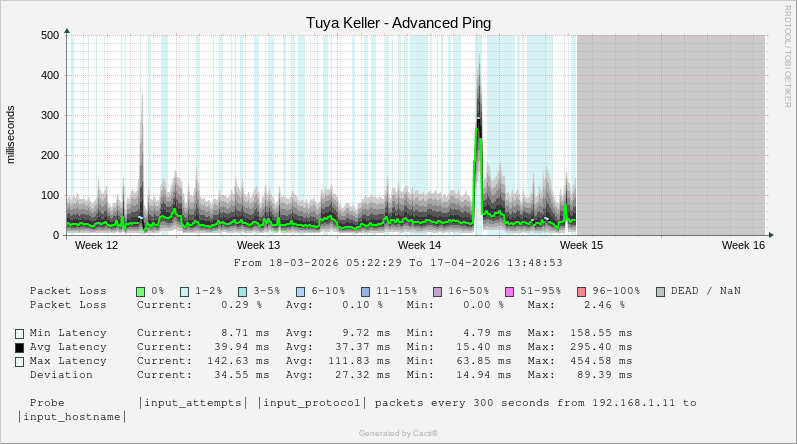Click the 11-15% packet loss legend swatch

(365, 291)
